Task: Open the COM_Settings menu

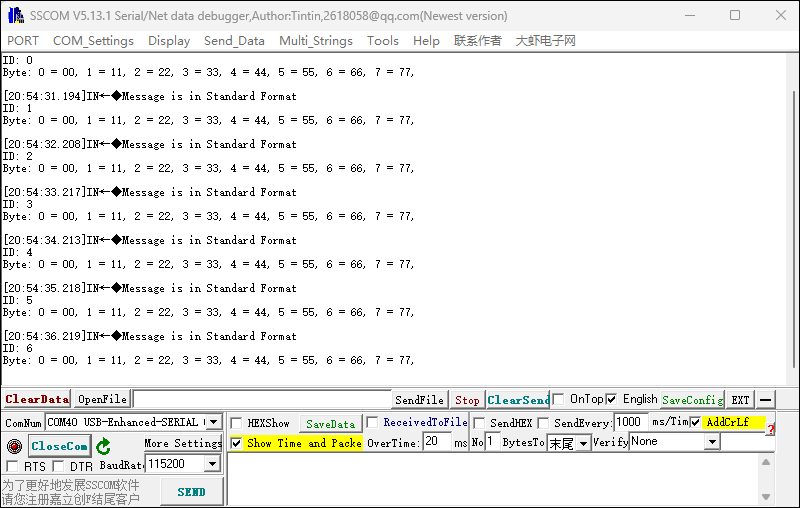Action: pos(93,41)
